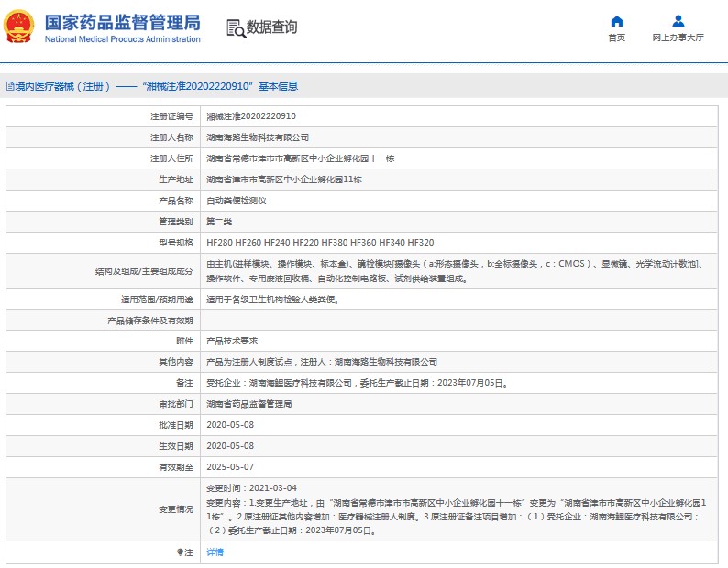Click the bulb icon beside 注
Viewport: 728px width, 568px height.
click(180, 552)
